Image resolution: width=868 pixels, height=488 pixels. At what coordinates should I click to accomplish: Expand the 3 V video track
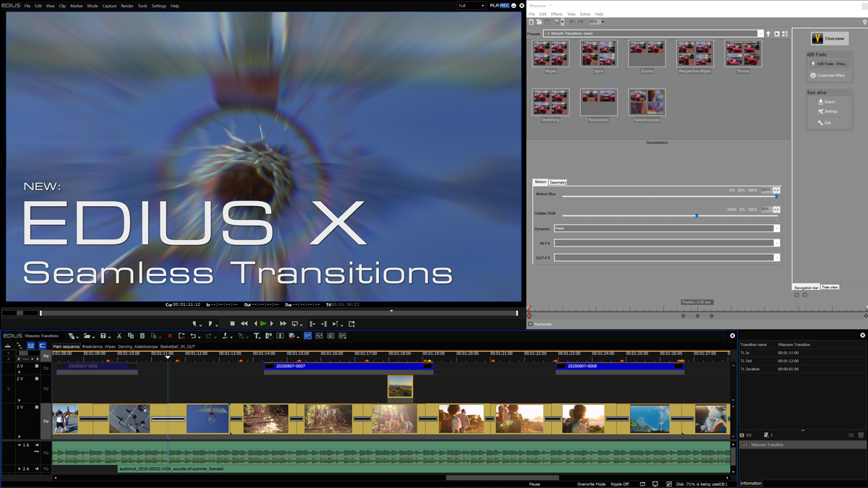(x=20, y=372)
